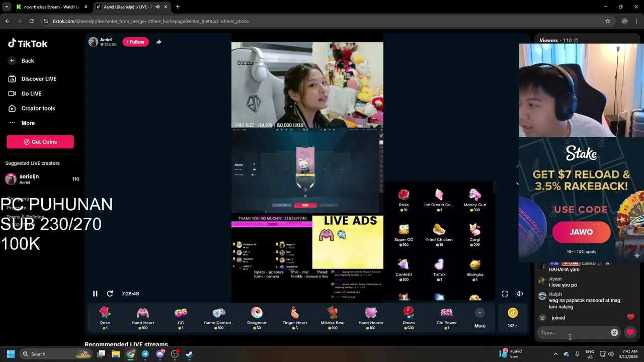Mute the stream volume
The height and width of the screenshot is (362, 644).
click(x=520, y=294)
